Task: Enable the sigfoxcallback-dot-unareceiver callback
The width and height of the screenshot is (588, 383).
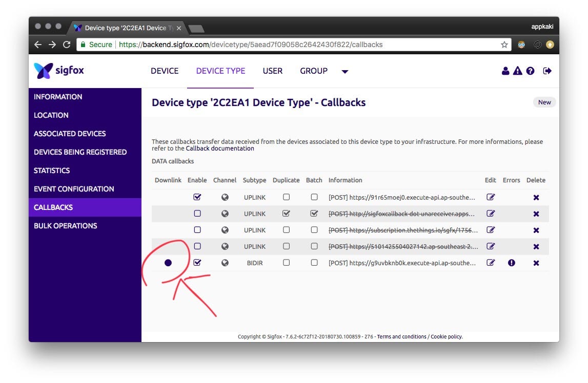Action: 197,214
